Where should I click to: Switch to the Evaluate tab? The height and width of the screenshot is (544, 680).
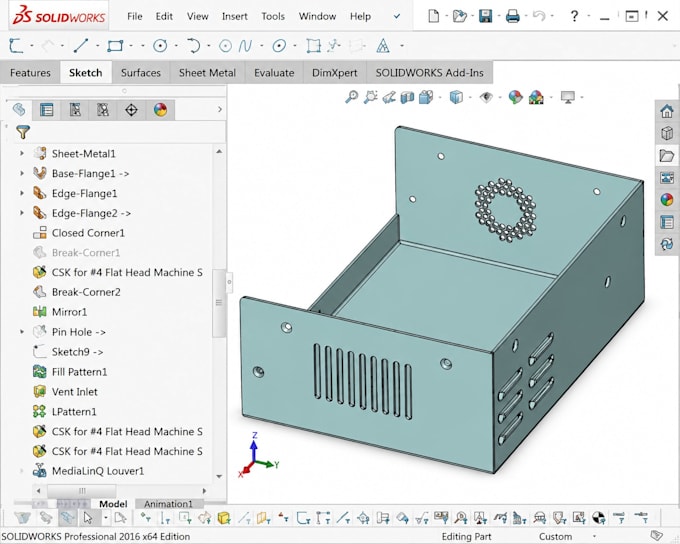point(274,72)
